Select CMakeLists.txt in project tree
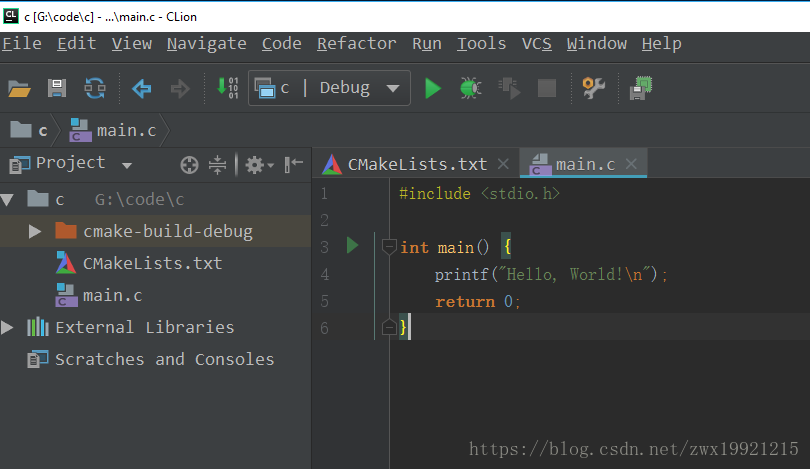The image size is (810, 469). pos(155,263)
